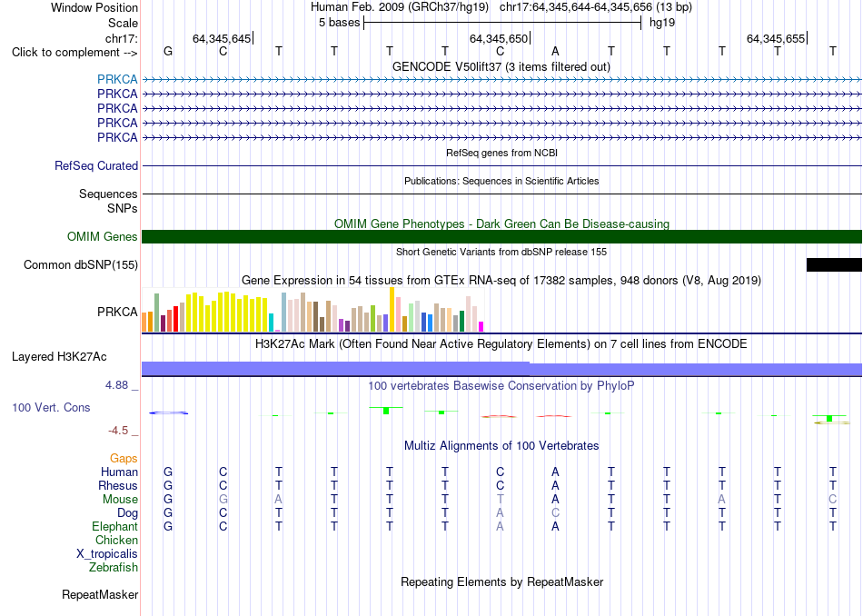The image size is (863, 616).
Task: Click the chr17:64,345,644-64,345,656 (13 bp) header text
Action: click(596, 7)
